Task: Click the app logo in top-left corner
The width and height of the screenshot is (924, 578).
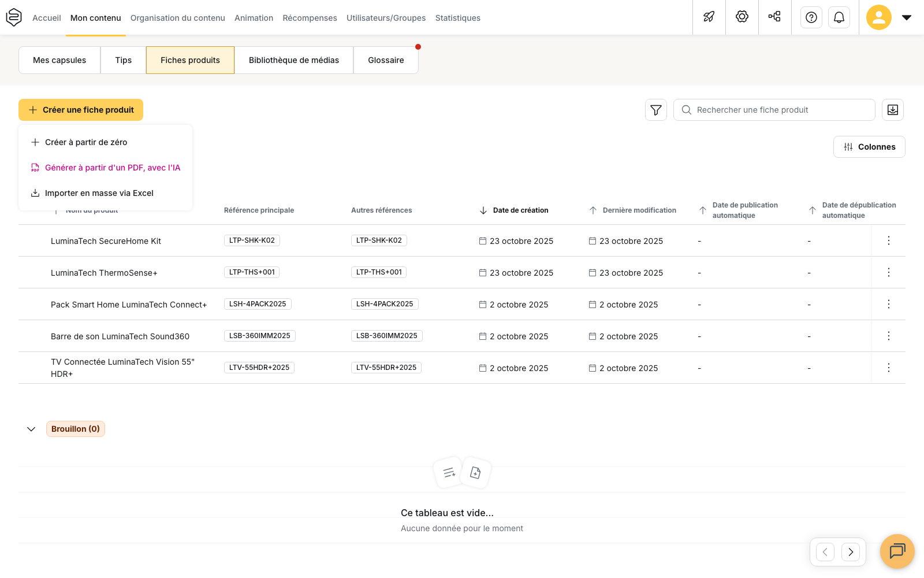Action: 14,17
